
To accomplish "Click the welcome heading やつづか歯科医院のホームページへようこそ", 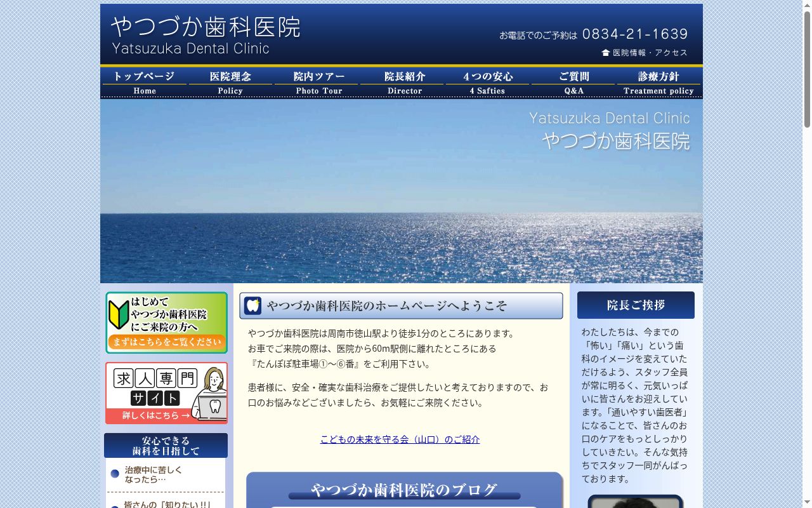I will pos(401,305).
